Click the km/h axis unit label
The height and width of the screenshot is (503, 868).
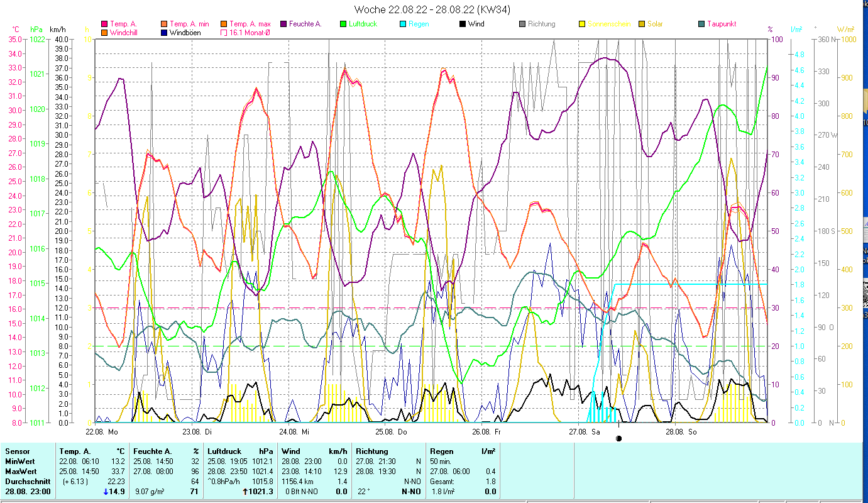click(x=58, y=30)
